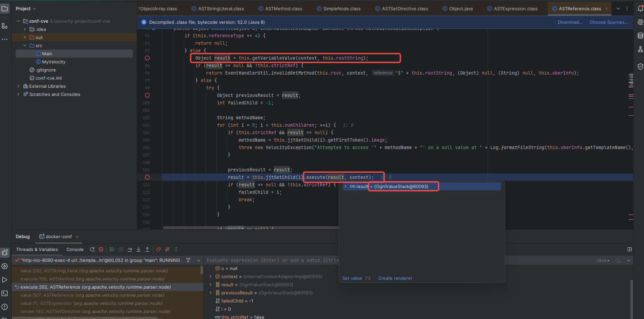This screenshot has height=319, width=644.
Task: Switch to ASTStringLiteral.class tab
Action: [x=218, y=8]
